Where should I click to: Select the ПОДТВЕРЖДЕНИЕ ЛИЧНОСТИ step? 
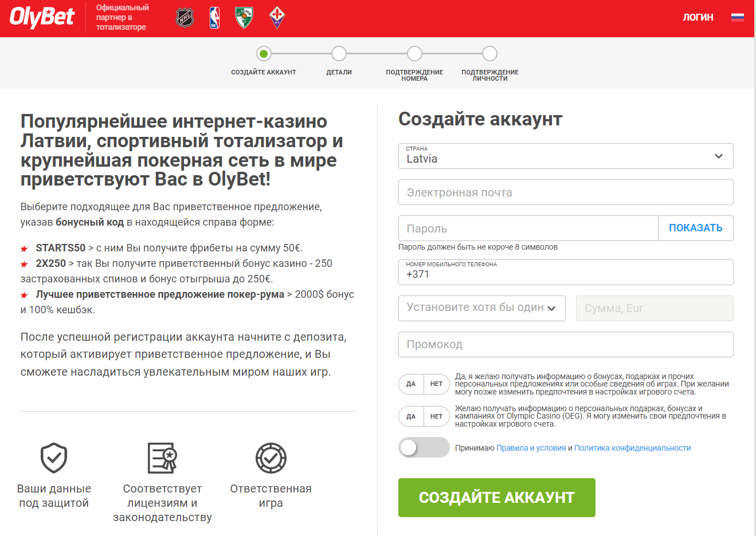[x=489, y=54]
